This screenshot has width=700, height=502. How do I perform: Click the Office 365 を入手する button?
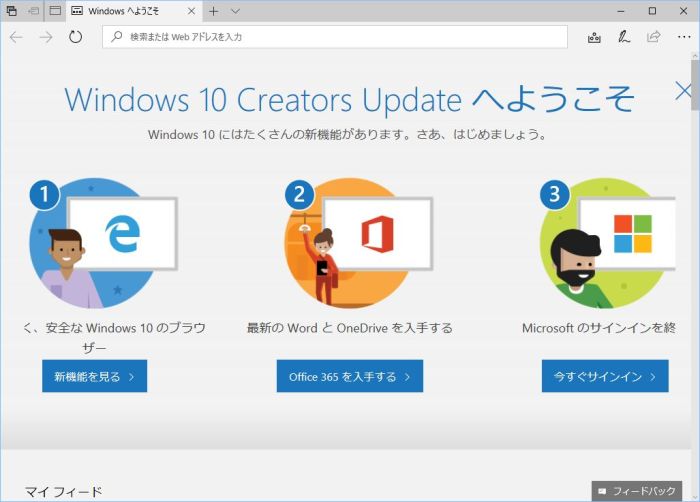pos(349,377)
